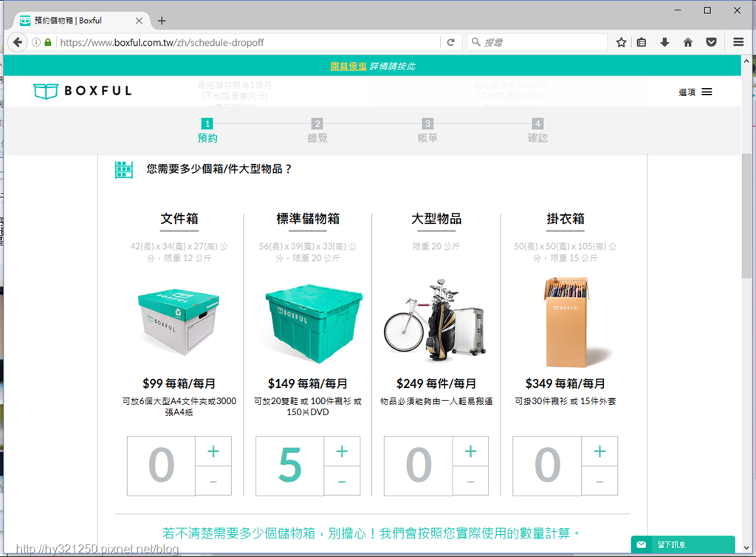Viewport: 756px width, 557px height.
Task: Open the 留下訊息 message button
Action: click(x=683, y=545)
